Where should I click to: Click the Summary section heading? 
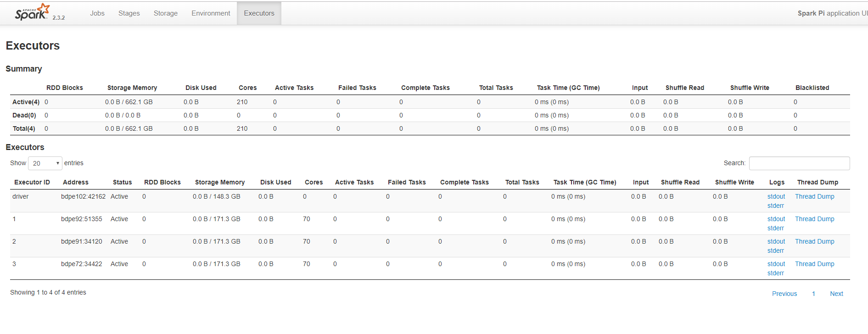coord(24,69)
